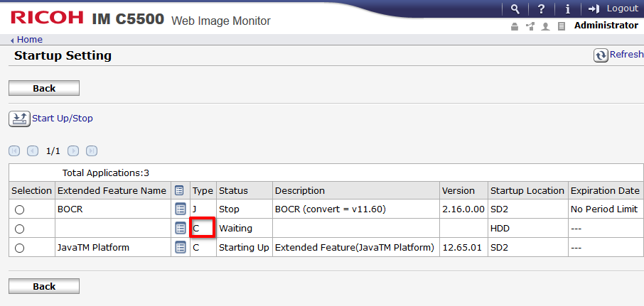Click the Home breadcrumb link
The image size is (644, 306).
[x=29, y=40]
